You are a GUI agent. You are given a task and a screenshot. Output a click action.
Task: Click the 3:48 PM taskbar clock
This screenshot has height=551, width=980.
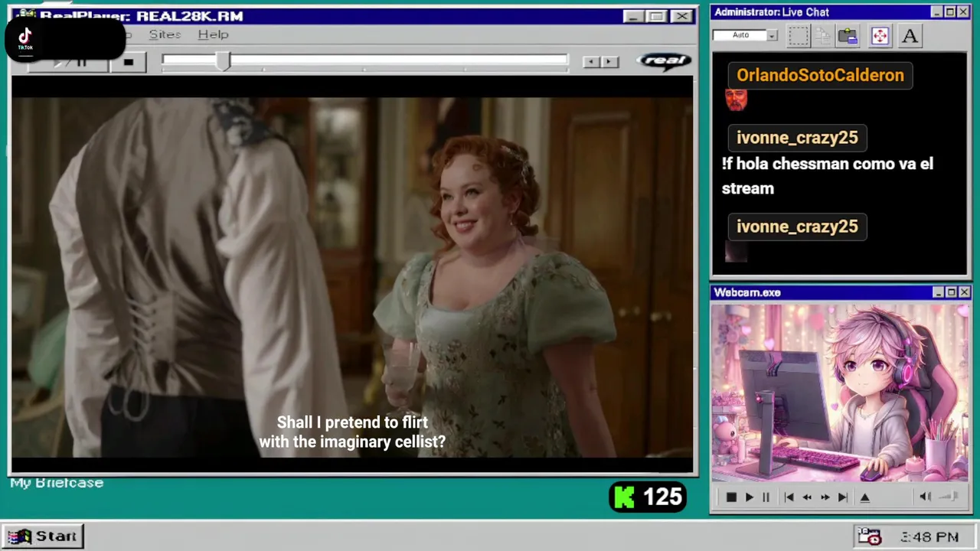[x=929, y=537]
